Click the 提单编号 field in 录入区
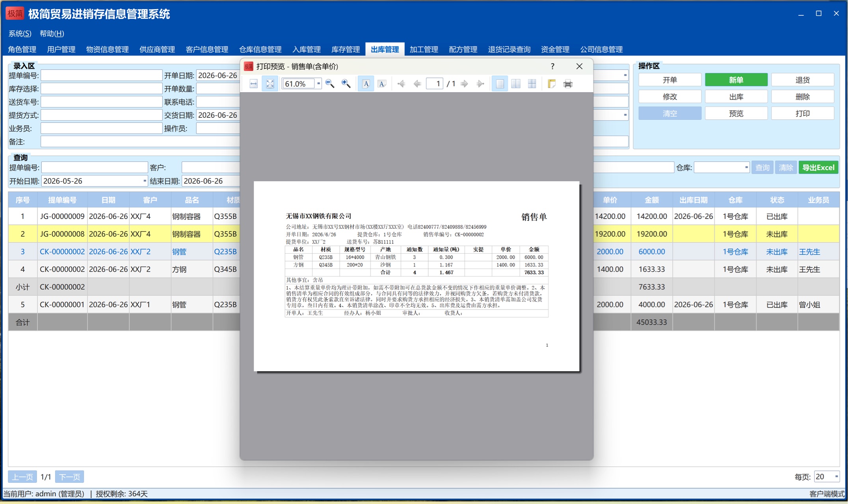 click(101, 76)
